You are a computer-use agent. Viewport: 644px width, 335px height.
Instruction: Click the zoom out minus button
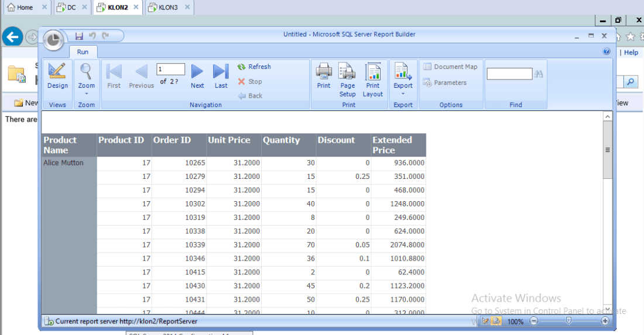(533, 321)
